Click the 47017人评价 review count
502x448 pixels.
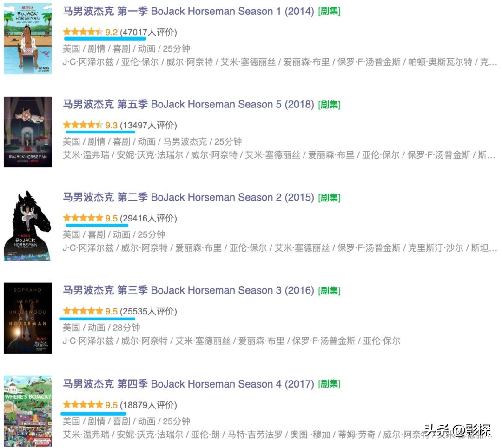tap(148, 33)
